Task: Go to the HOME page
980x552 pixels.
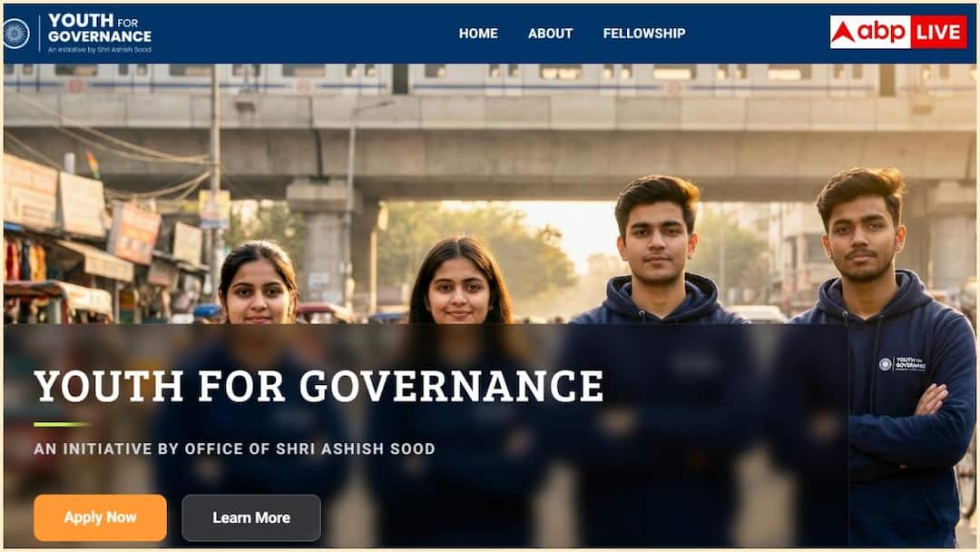Action: pos(478,34)
